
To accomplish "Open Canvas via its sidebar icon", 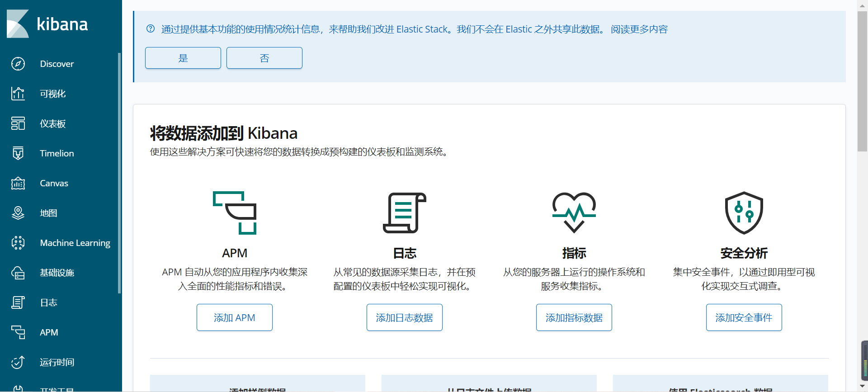I will tap(18, 183).
